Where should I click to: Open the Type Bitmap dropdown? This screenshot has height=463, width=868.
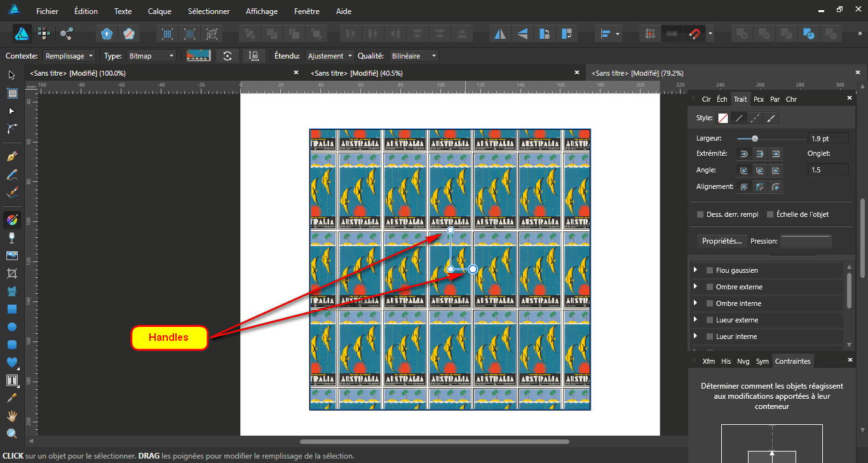tap(151, 56)
